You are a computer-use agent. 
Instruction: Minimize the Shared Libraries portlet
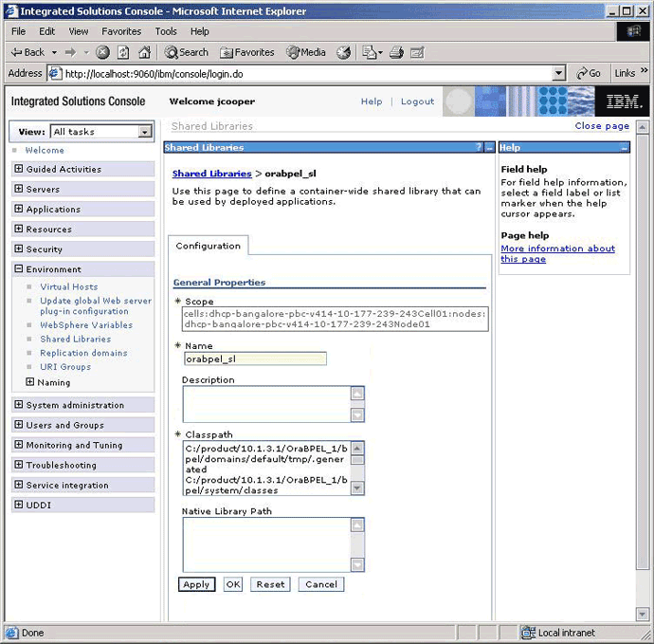point(490,147)
